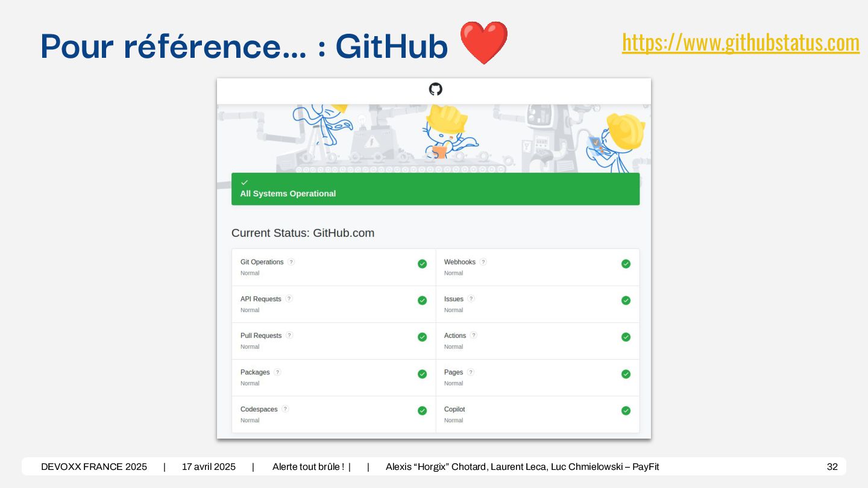Click the slide title Pour référence GitHub

(x=244, y=46)
